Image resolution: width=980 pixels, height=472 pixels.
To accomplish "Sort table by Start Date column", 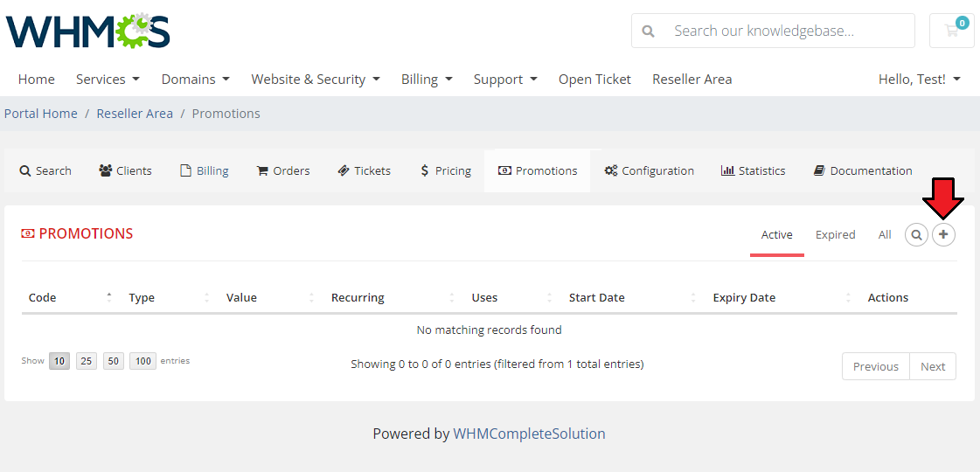I will (633, 297).
